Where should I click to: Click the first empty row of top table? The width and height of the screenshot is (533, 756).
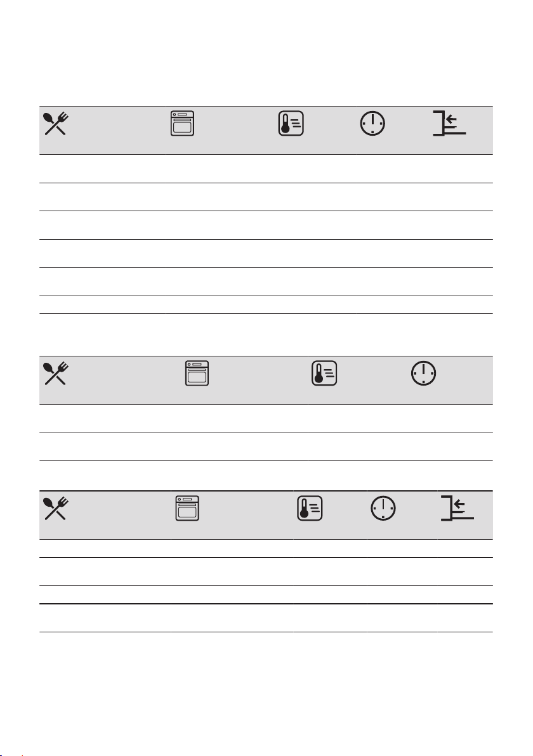266,169
